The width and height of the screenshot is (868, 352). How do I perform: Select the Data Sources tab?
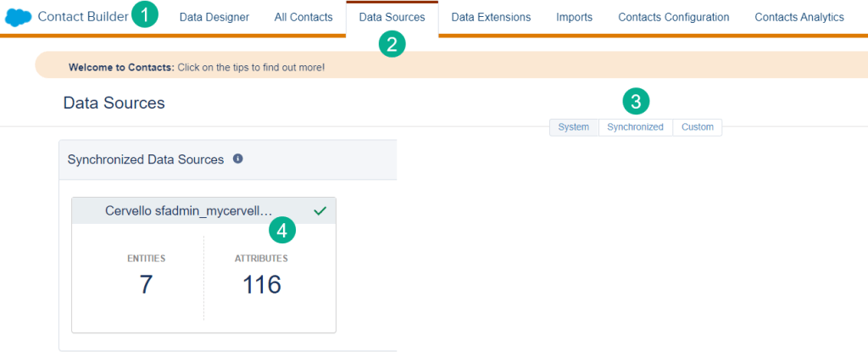tap(392, 17)
